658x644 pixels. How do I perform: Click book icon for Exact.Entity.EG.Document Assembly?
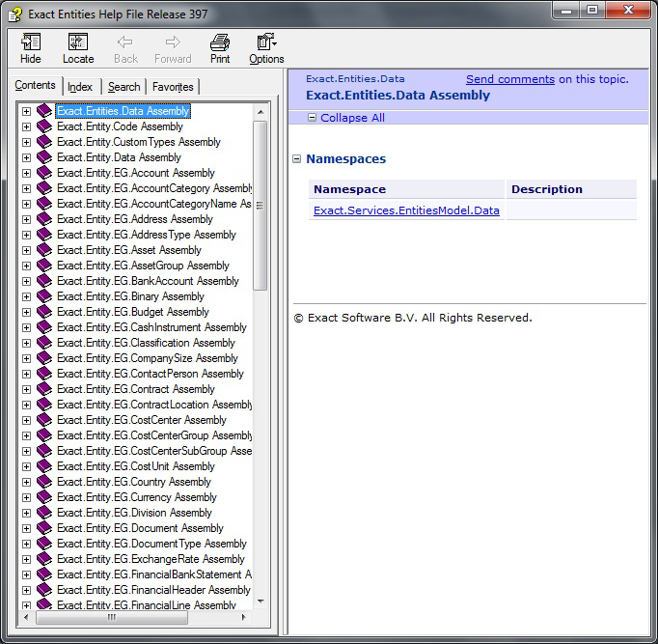tap(44, 528)
